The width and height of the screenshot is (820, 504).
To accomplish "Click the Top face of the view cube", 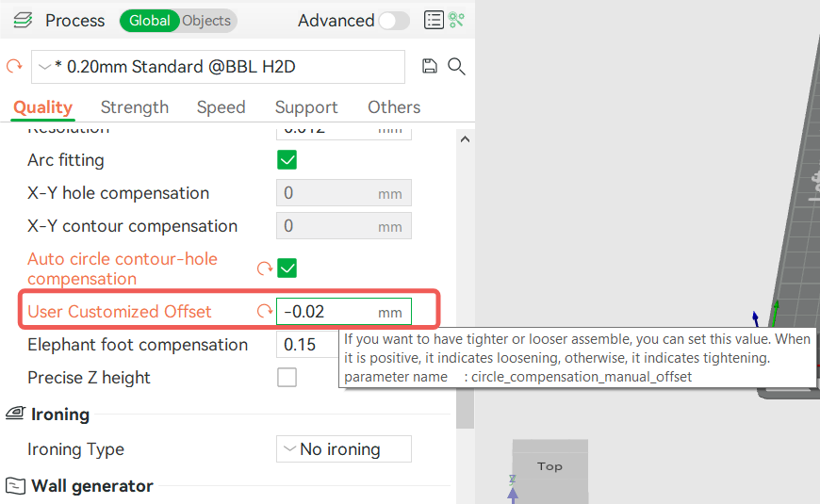I will click(x=549, y=466).
